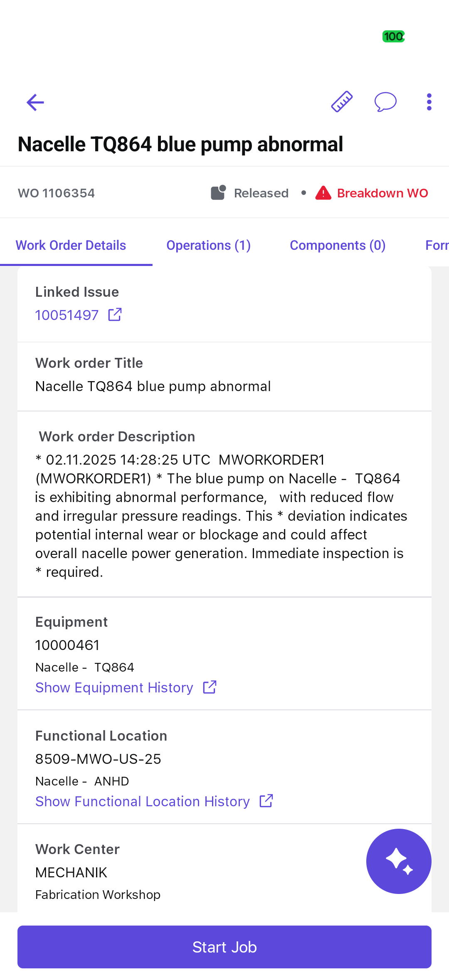Click the external link icon beside 10051497
This screenshot has width=449, height=980.
tap(115, 315)
